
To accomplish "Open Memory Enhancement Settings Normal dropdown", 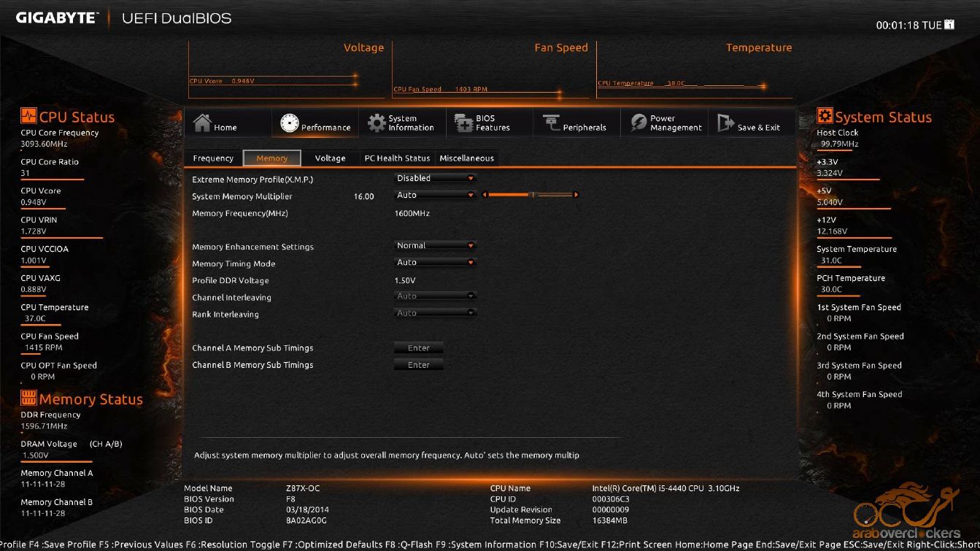I will click(435, 246).
